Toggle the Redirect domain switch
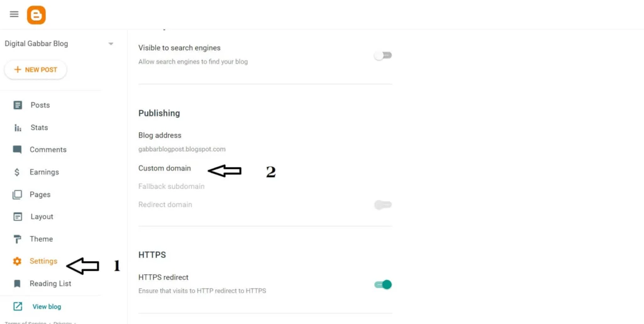Screen dimensions: 644x324 coord(382,204)
